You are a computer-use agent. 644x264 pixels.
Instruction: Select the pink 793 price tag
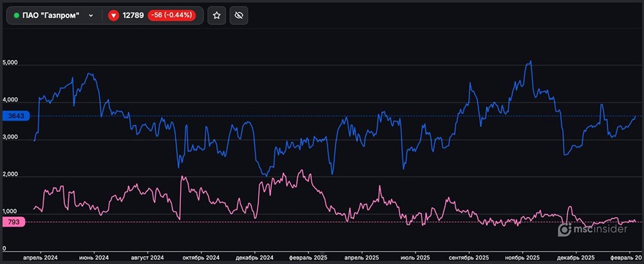14,222
